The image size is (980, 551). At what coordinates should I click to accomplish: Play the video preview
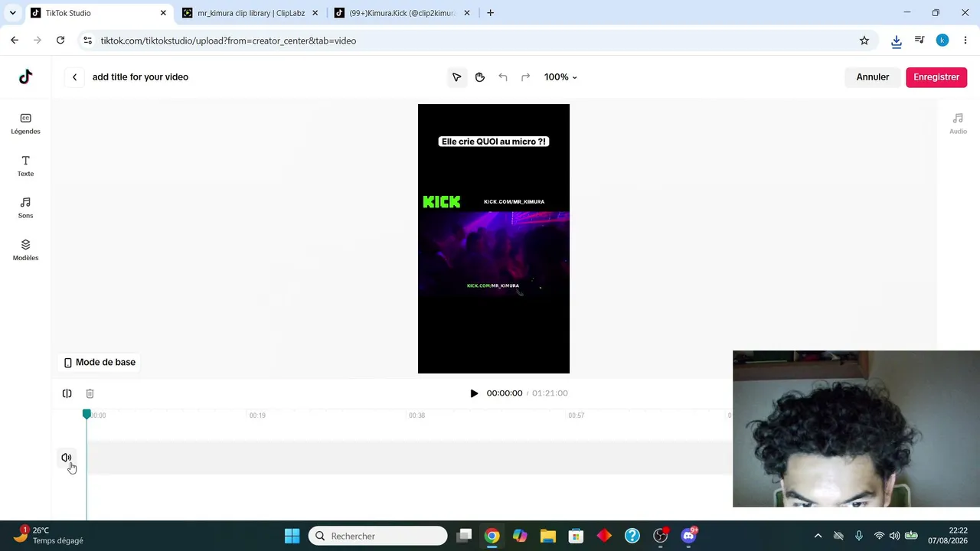(474, 393)
